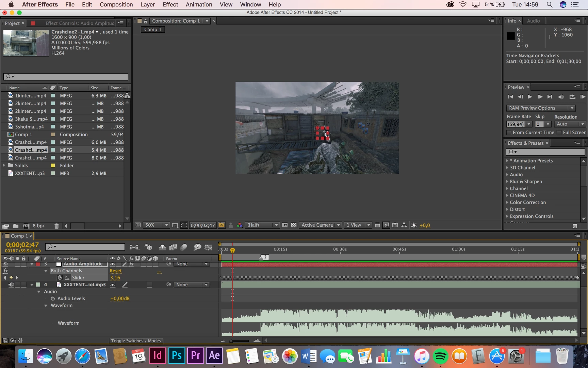The height and width of the screenshot is (368, 588).
Task: Open the Layer menu
Action: 148,4
